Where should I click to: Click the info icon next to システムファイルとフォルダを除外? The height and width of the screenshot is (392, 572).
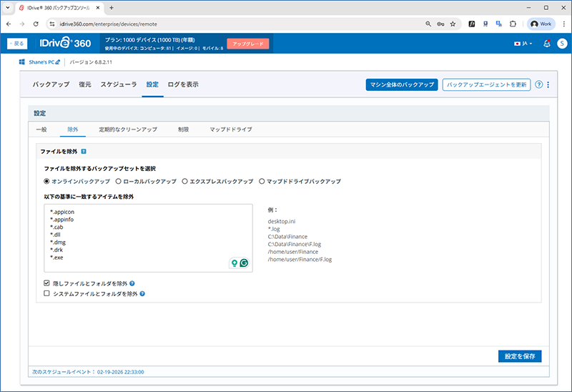(143, 293)
